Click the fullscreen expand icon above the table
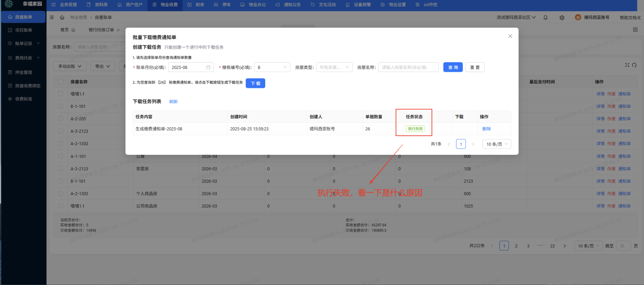 pos(627,65)
